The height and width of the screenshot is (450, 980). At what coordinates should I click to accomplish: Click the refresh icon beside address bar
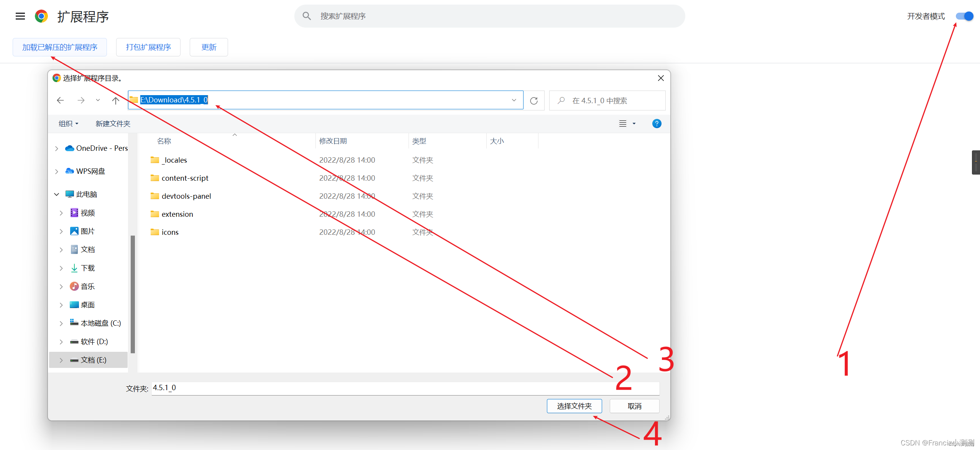point(534,101)
